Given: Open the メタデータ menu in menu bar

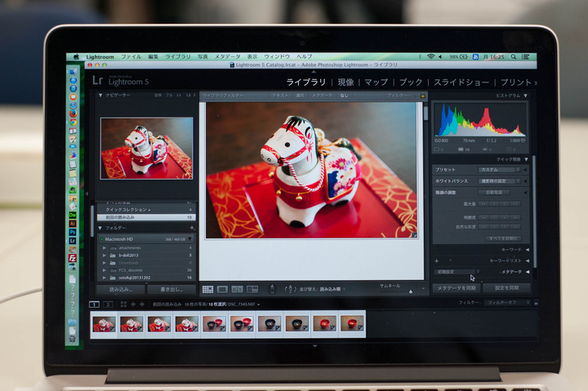Looking at the screenshot, I should 227,56.
